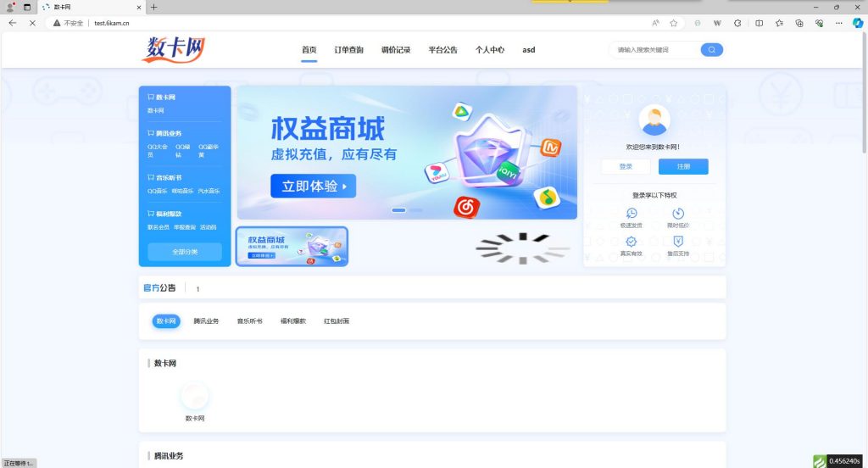Open the QQ豪华黄 sidebar link
This screenshot has height=468, width=868.
pos(209,151)
